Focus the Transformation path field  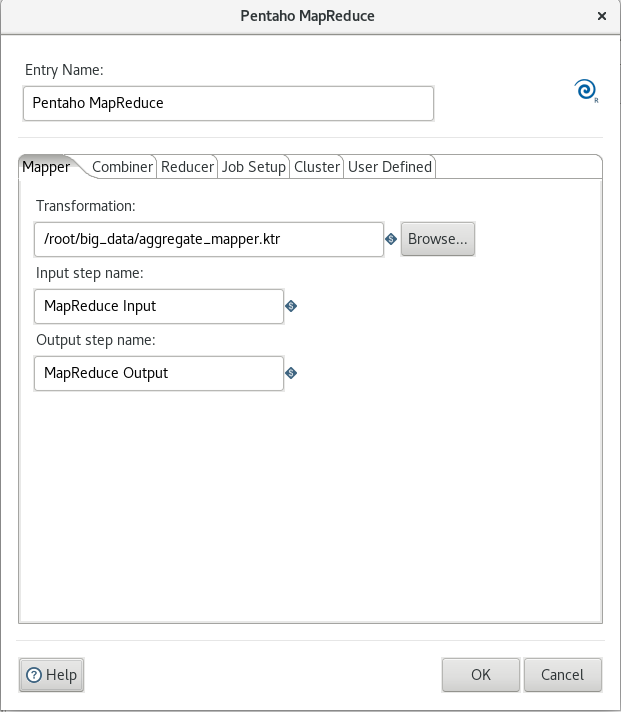click(x=209, y=239)
